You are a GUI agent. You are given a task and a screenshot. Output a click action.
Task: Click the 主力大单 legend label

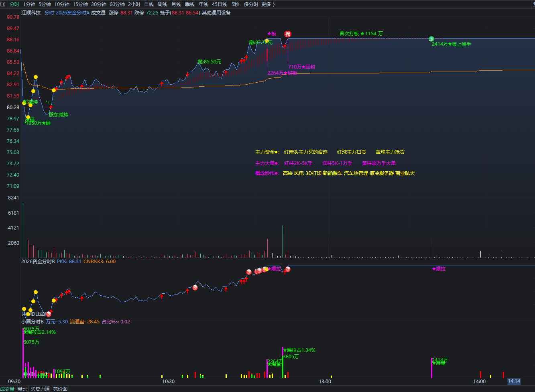[x=267, y=163]
